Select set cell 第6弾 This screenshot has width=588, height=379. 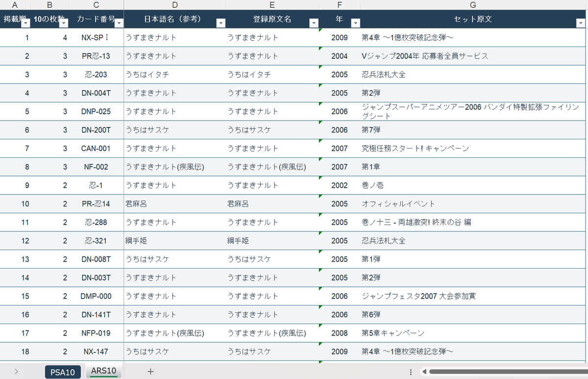pos(473,315)
